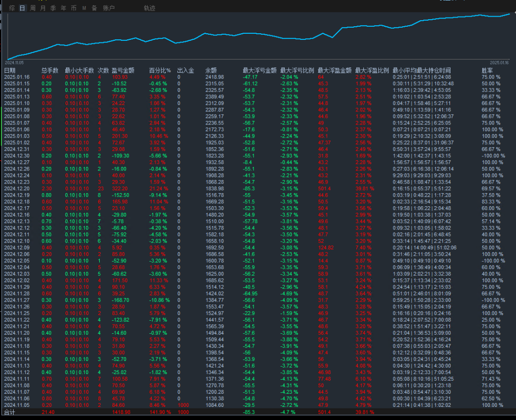516x420 pixels.
Task: Switch to the 周 weekly tab
Action: (33, 8)
